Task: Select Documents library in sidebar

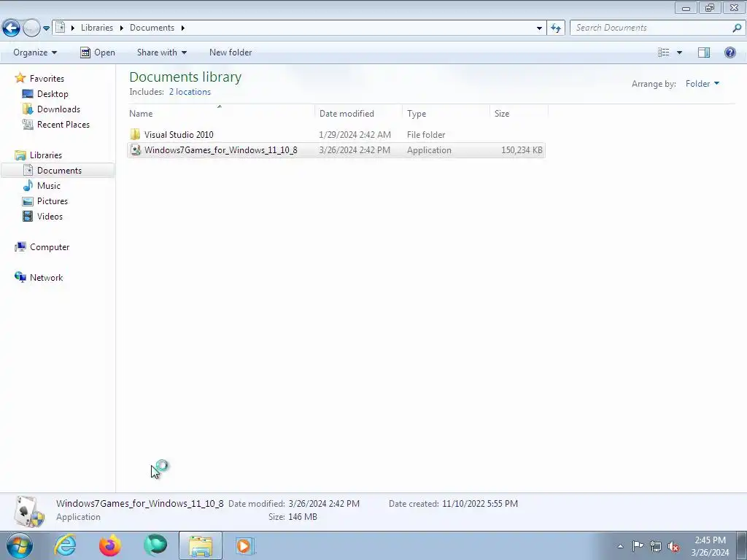Action: click(x=58, y=171)
